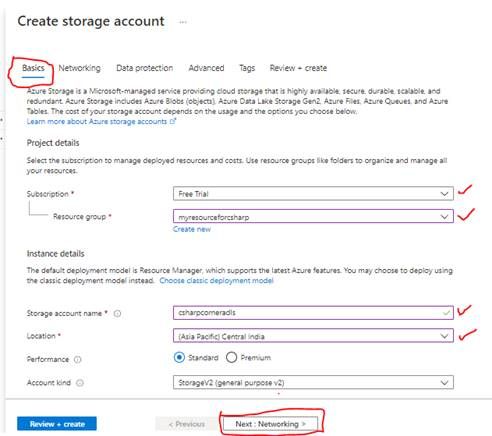Click the Subscription field chevron arrow

pyautogui.click(x=444, y=194)
